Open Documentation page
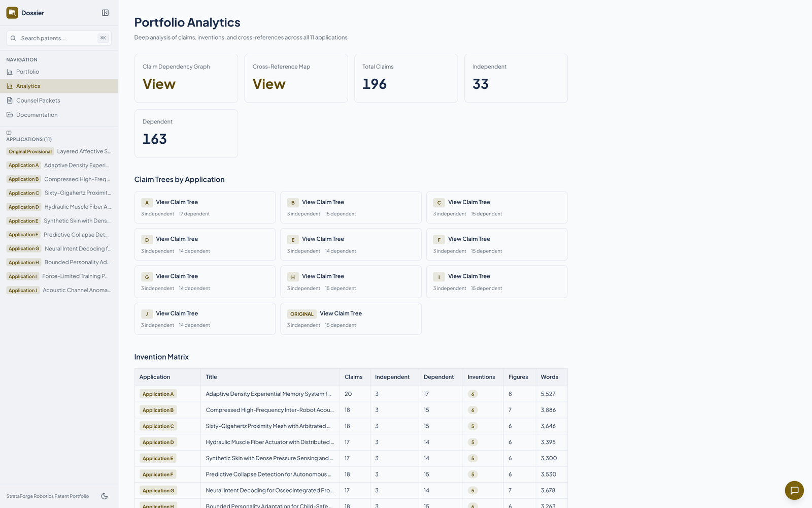 (x=59, y=115)
